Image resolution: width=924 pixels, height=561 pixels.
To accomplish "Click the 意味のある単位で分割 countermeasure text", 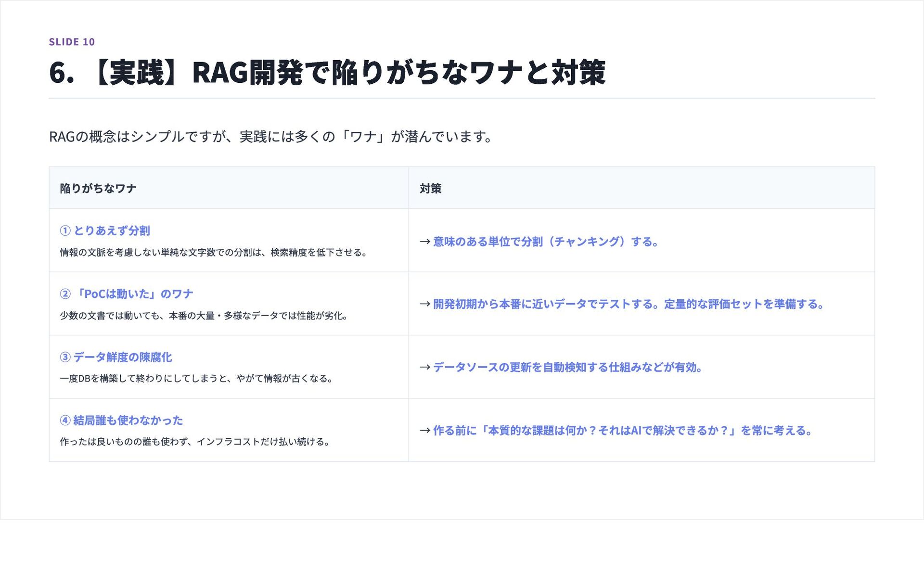I will point(546,242).
